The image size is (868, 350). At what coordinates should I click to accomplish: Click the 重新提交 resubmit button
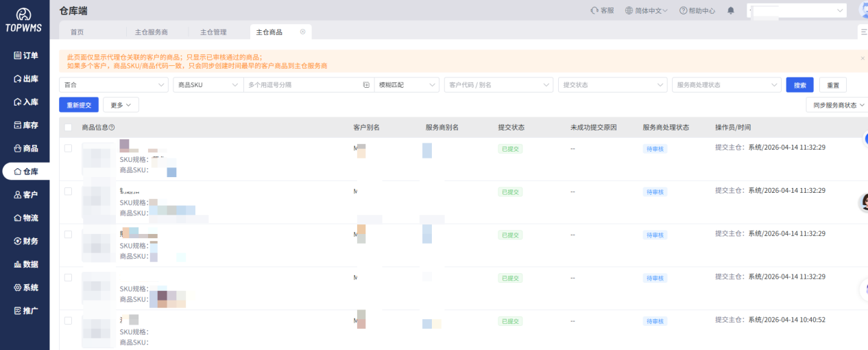tap(79, 105)
